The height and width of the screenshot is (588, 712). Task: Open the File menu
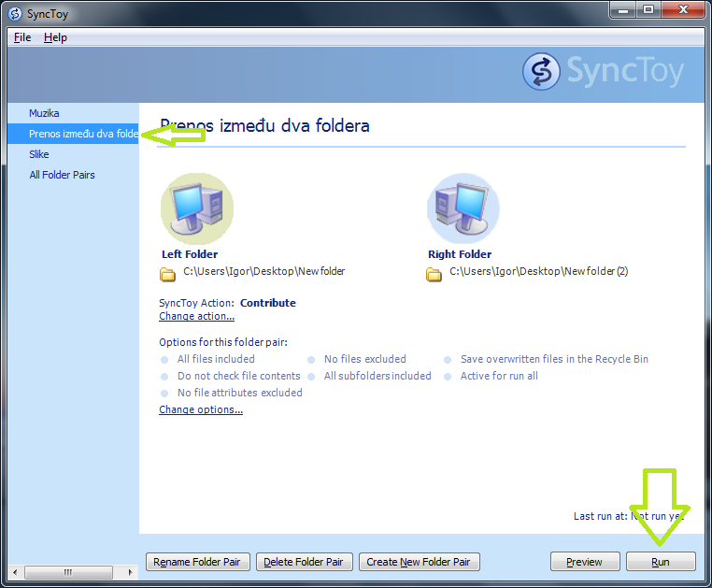click(22, 37)
